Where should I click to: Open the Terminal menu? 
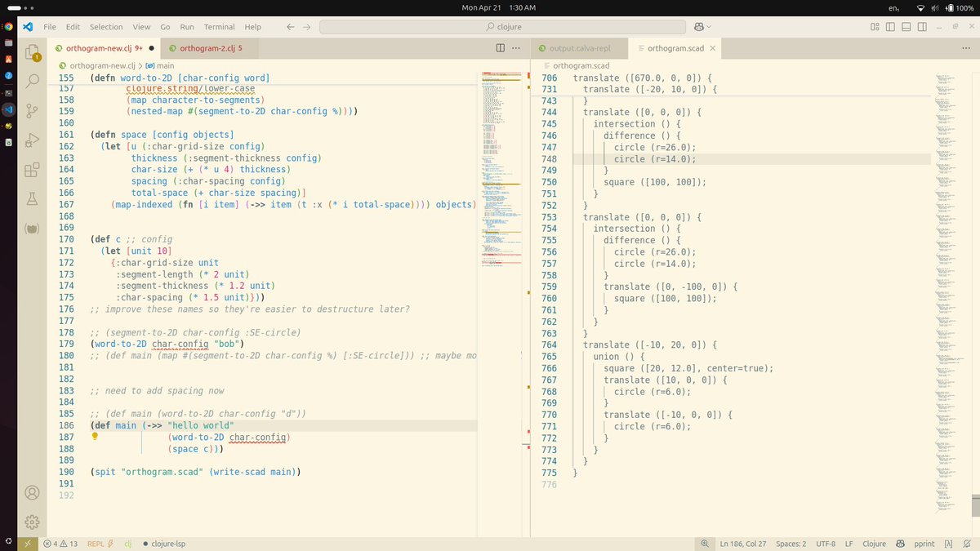click(x=219, y=27)
